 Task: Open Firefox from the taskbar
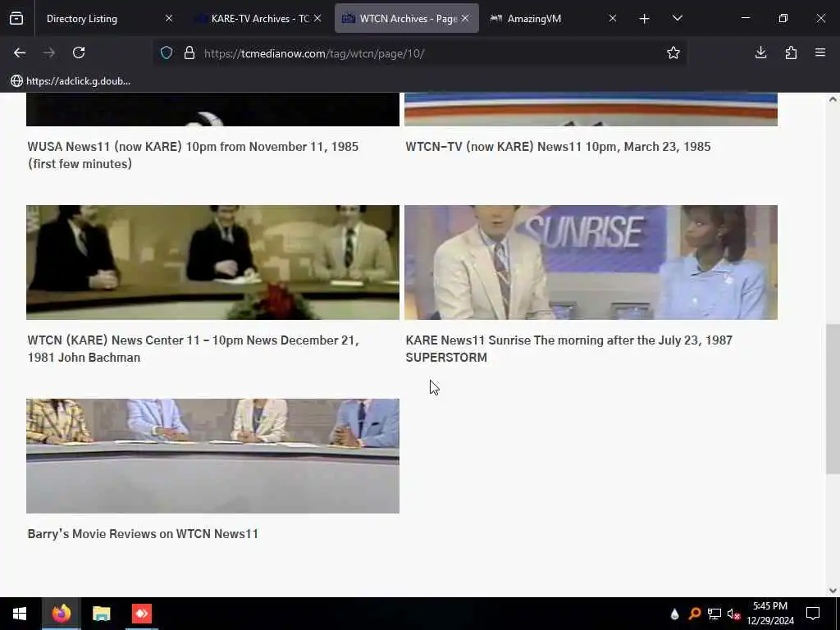61,614
